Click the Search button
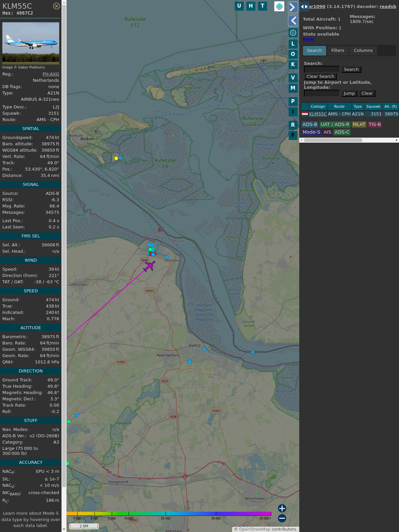This screenshot has width=399, height=532. click(351, 69)
